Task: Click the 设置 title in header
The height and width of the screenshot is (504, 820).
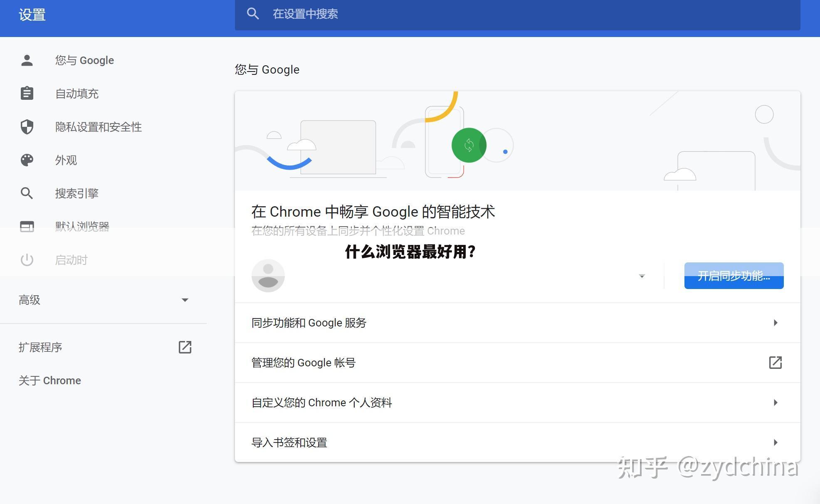Action: [x=32, y=15]
